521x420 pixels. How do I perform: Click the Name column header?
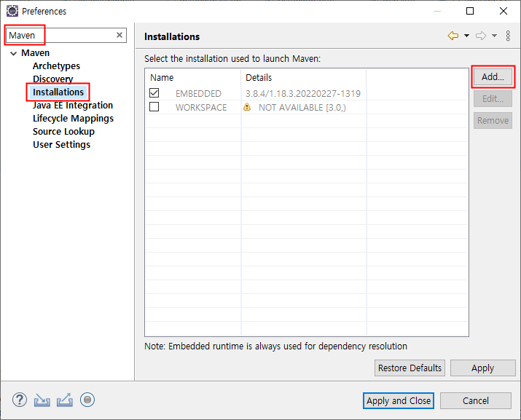[192, 77]
